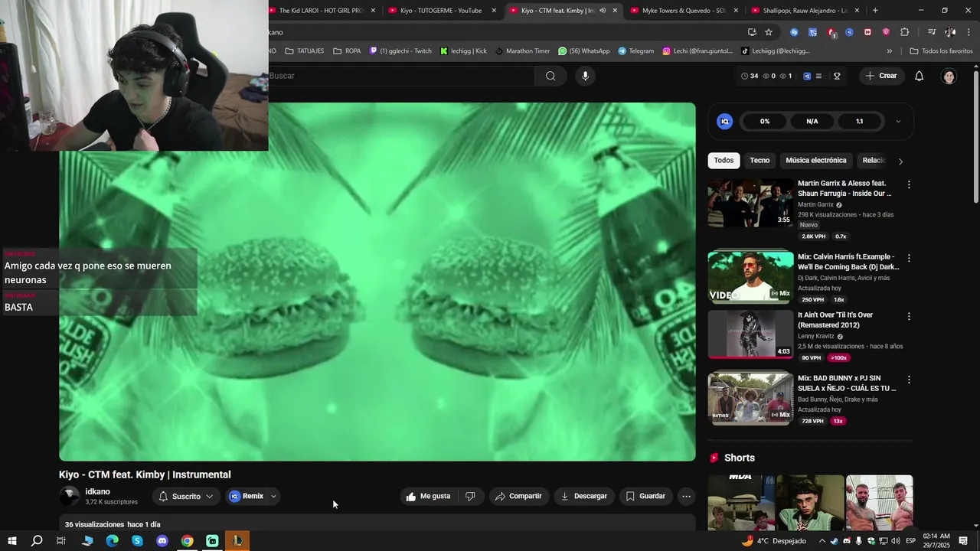
Task: Open options for the Bad Bunny mix
Action: pyautogui.click(x=909, y=380)
